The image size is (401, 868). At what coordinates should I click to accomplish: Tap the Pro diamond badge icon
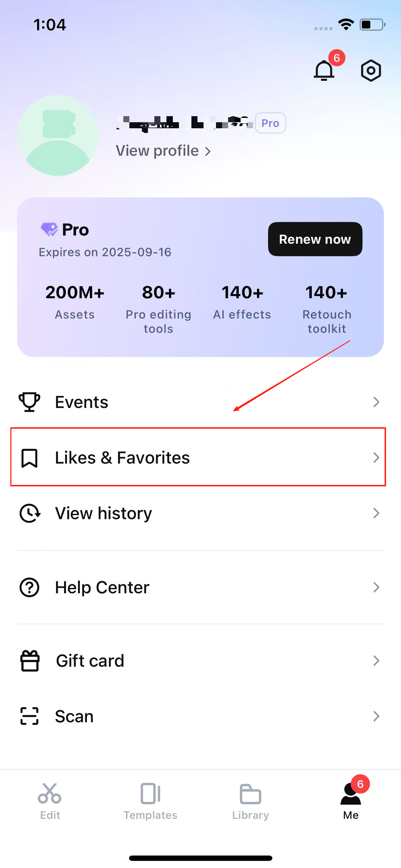pyautogui.click(x=49, y=229)
